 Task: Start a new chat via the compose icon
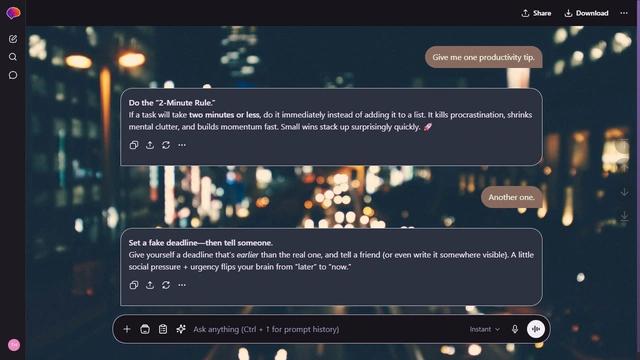[x=13, y=39]
